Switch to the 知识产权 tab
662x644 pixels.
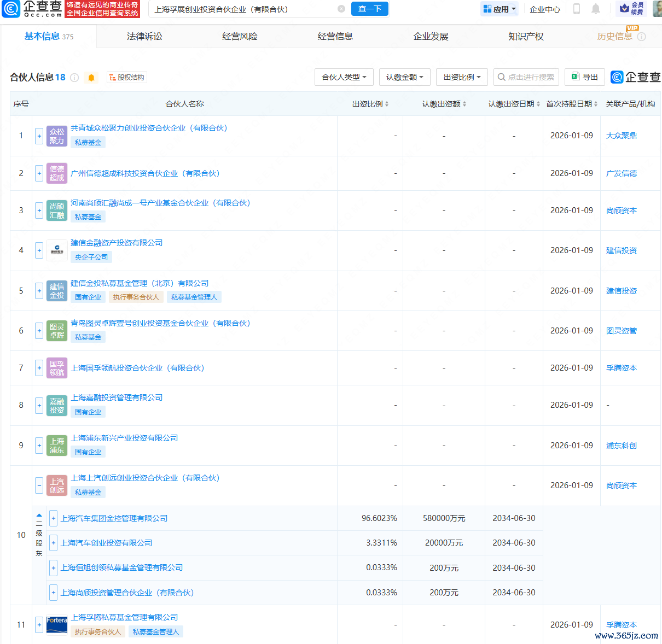pos(526,37)
